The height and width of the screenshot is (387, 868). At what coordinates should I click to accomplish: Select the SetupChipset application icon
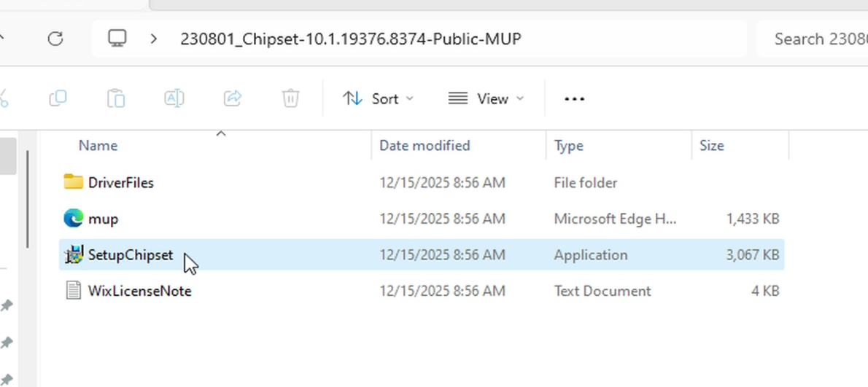click(73, 255)
